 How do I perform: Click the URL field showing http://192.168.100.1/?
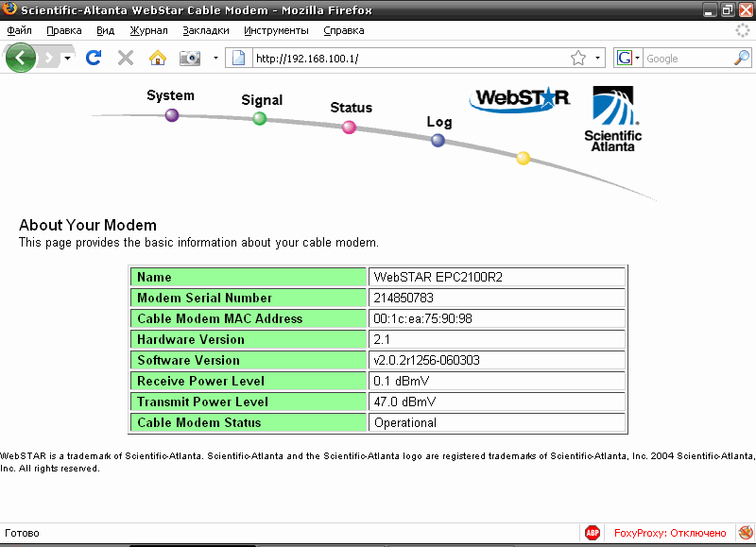[x=410, y=59]
